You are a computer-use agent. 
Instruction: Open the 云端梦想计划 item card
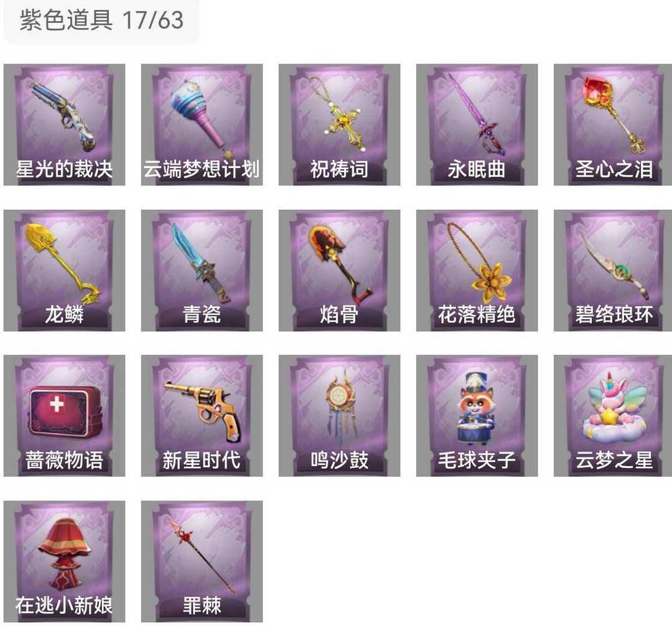click(x=202, y=124)
